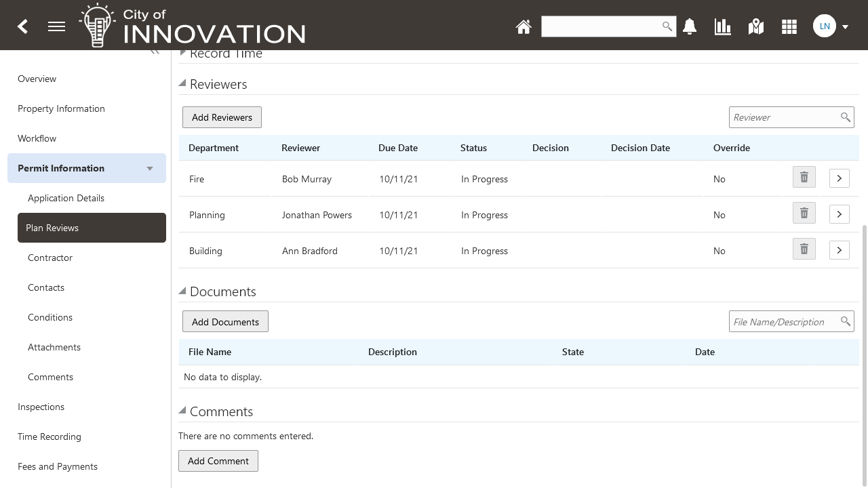Image resolution: width=868 pixels, height=488 pixels.
Task: Click the Add Comment button
Action: (x=218, y=461)
